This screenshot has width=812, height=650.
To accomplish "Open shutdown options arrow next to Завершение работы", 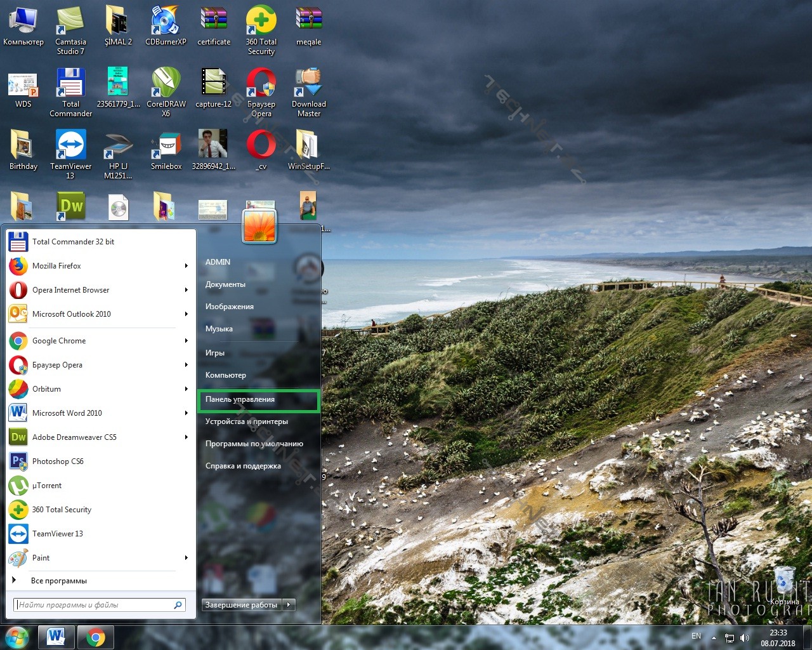I will 289,605.
